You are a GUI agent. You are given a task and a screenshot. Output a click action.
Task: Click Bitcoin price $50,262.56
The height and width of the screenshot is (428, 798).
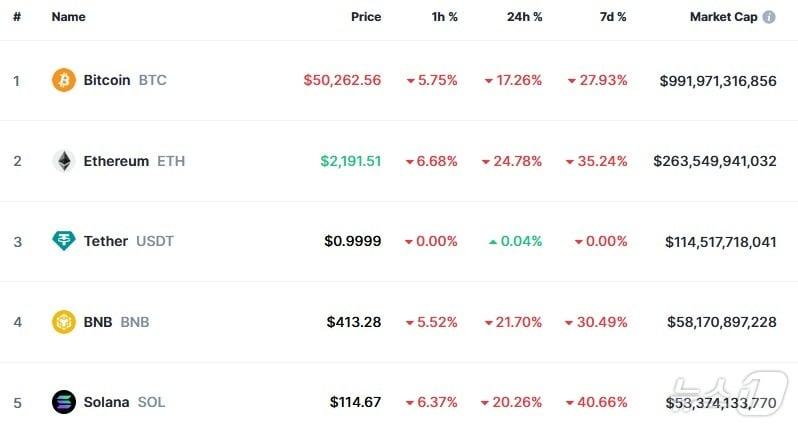coord(342,80)
